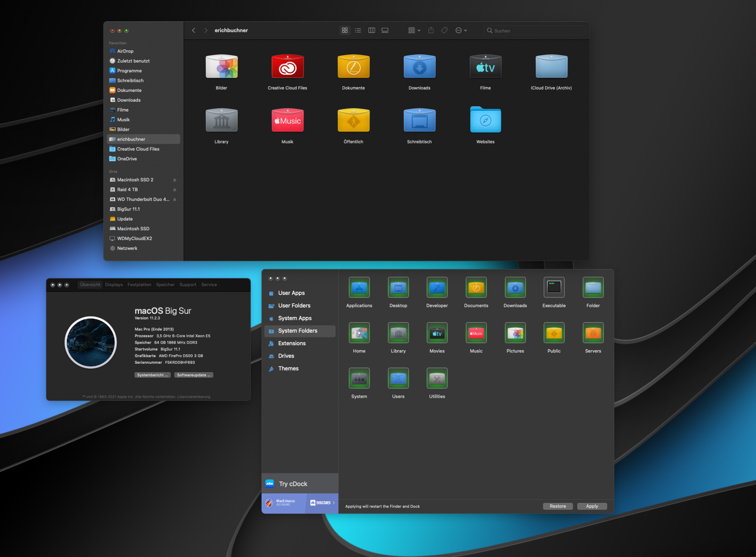
Task: Open the action menu dropdown with ellipsis
Action: tap(461, 30)
